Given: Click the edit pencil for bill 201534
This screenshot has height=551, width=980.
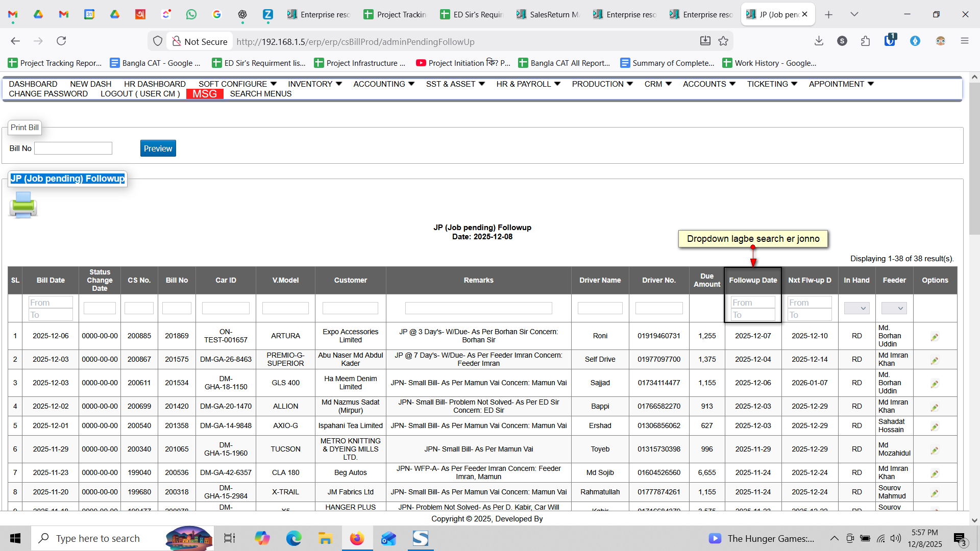Looking at the screenshot, I should [935, 384].
